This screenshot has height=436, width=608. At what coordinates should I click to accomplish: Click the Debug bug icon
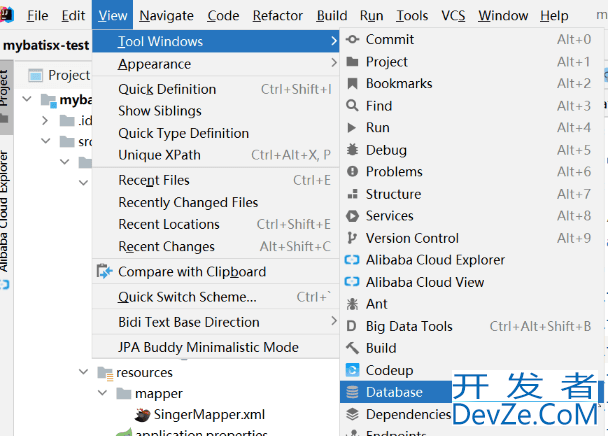(x=352, y=150)
